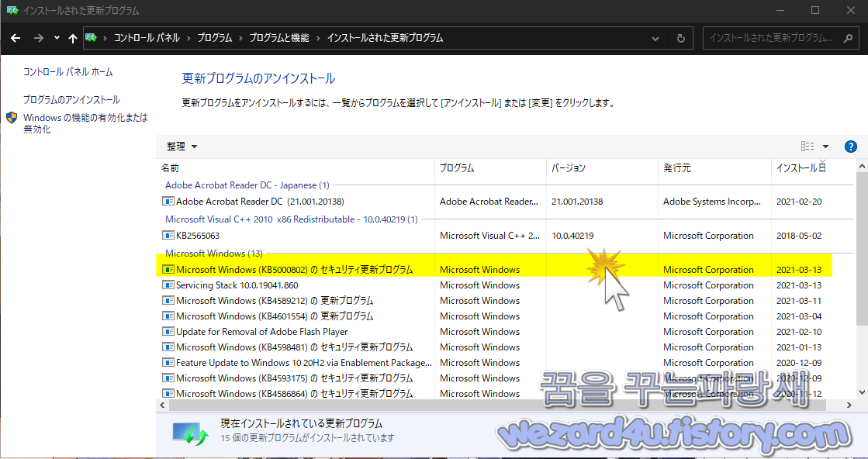Screen dimensions: 868x459
Task: Select the KB2565063 update row
Action: click(x=494, y=236)
